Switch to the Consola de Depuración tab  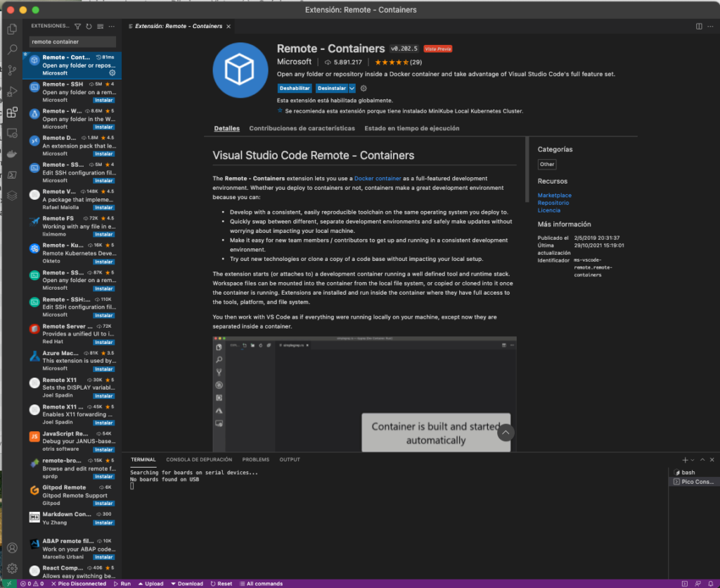point(198,459)
